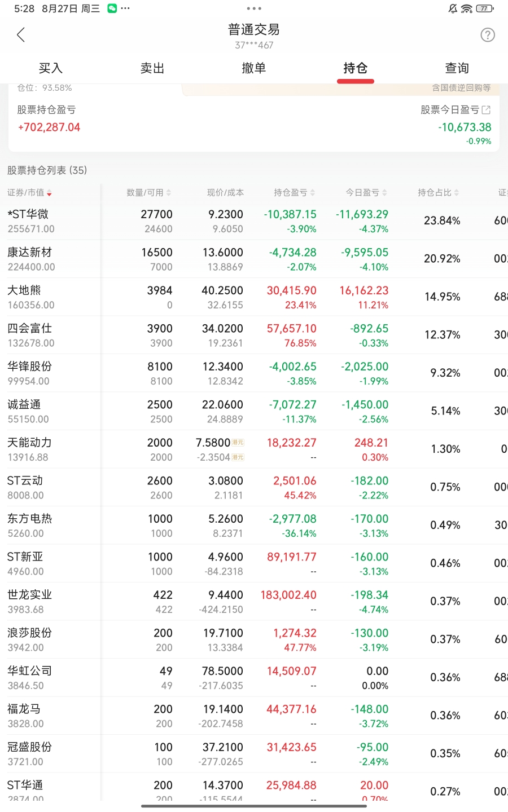
Task: Tap the home gesture bar at bottom
Action: click(254, 806)
